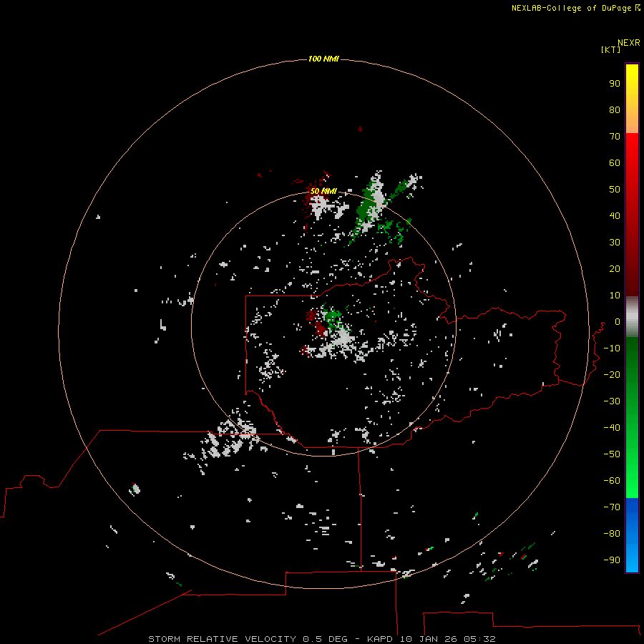Click the KAPD radar station identifier

[x=381, y=639]
